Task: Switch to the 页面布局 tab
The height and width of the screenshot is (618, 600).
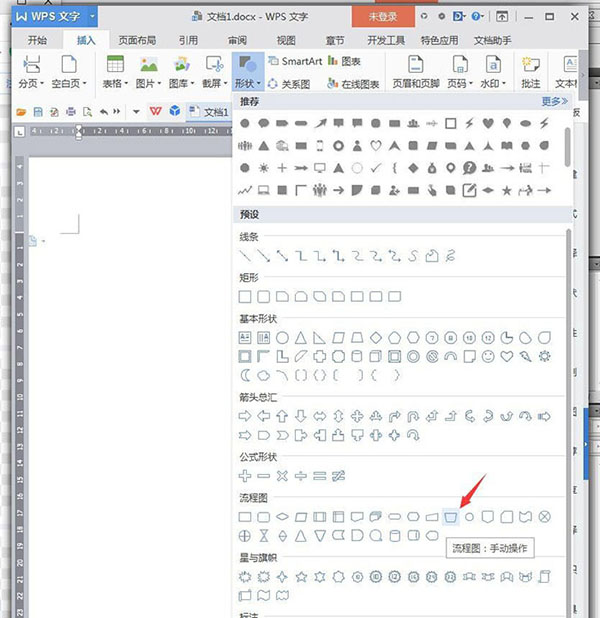Action: click(x=137, y=40)
